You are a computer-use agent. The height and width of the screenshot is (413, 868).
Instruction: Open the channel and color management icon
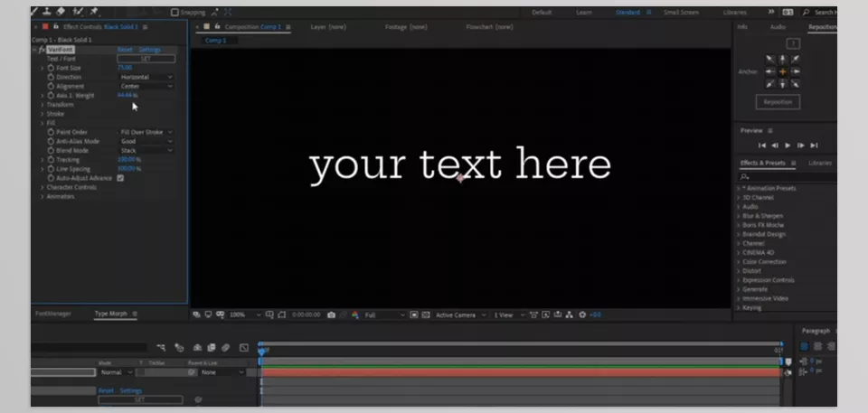(354, 315)
